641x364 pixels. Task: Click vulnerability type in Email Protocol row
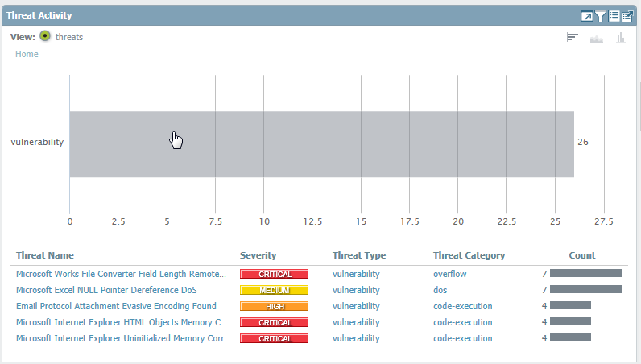356,306
